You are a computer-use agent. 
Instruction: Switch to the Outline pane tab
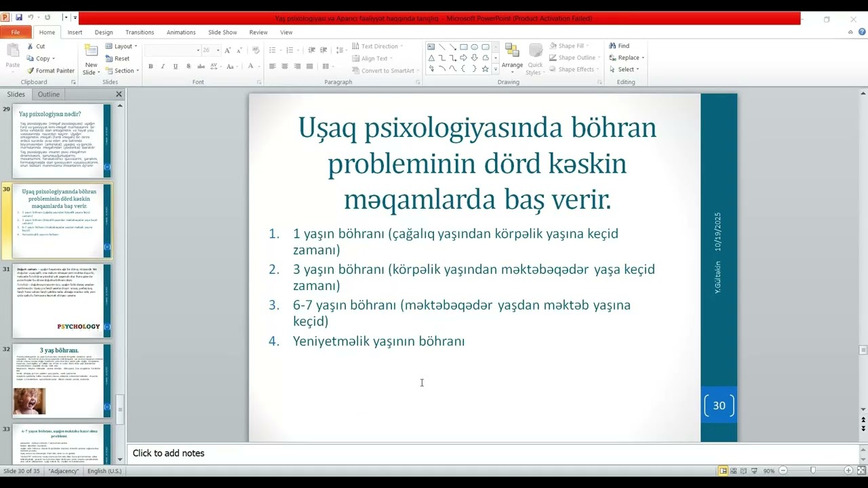pyautogui.click(x=49, y=94)
